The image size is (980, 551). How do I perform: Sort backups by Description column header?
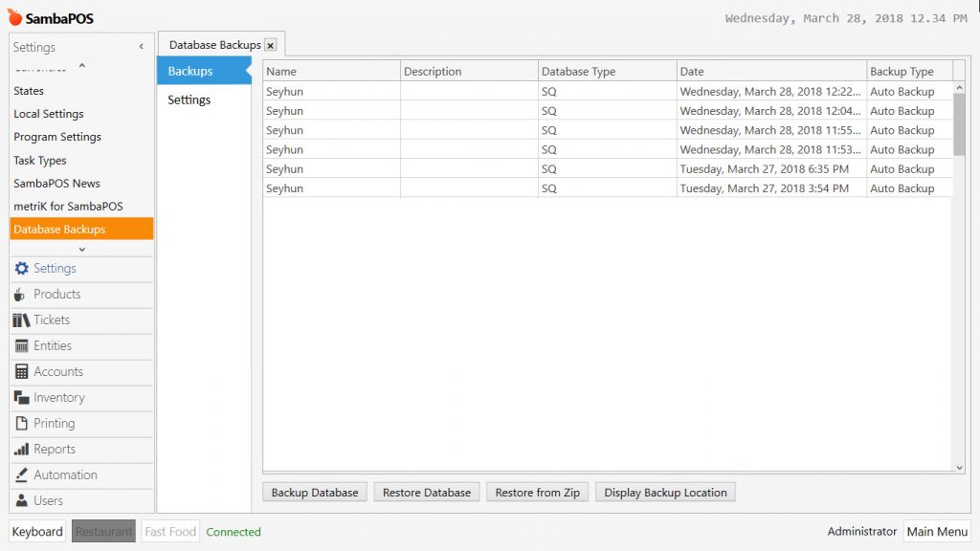(x=469, y=71)
